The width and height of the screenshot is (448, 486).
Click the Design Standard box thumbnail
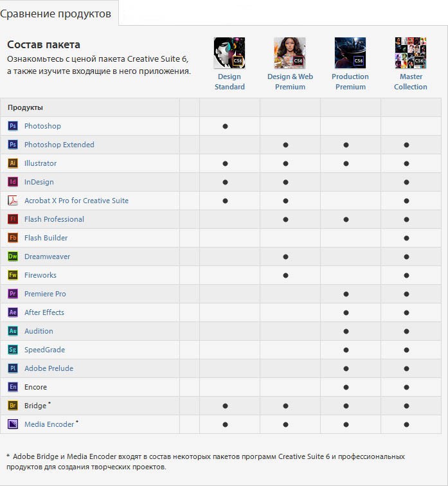click(229, 53)
